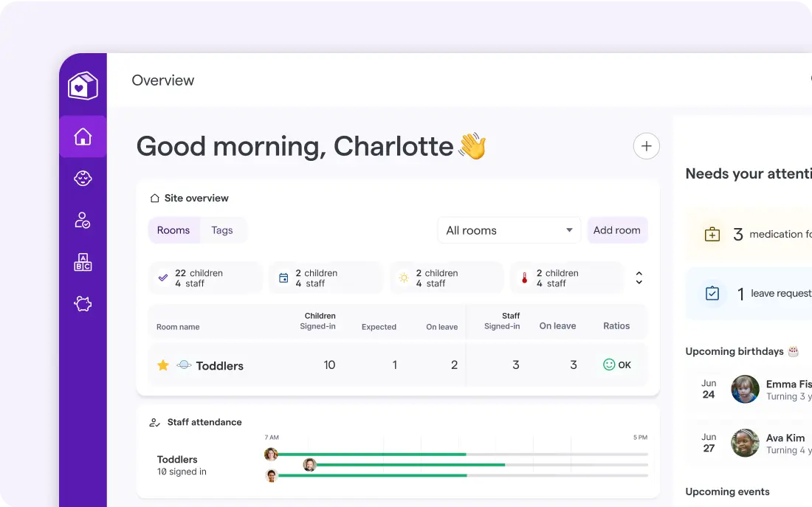The image size is (812, 507).
Task: Click Toddlers expected value 1
Action: coord(395,365)
